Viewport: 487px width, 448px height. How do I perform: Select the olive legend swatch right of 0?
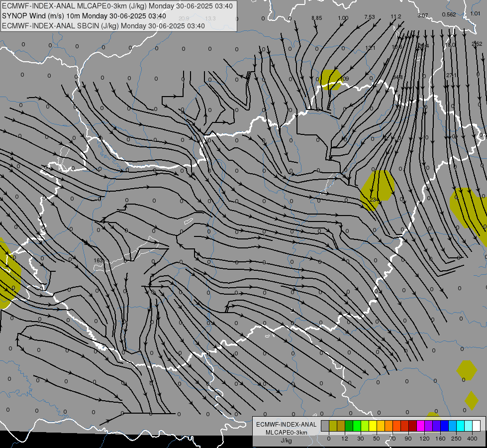[333, 426]
